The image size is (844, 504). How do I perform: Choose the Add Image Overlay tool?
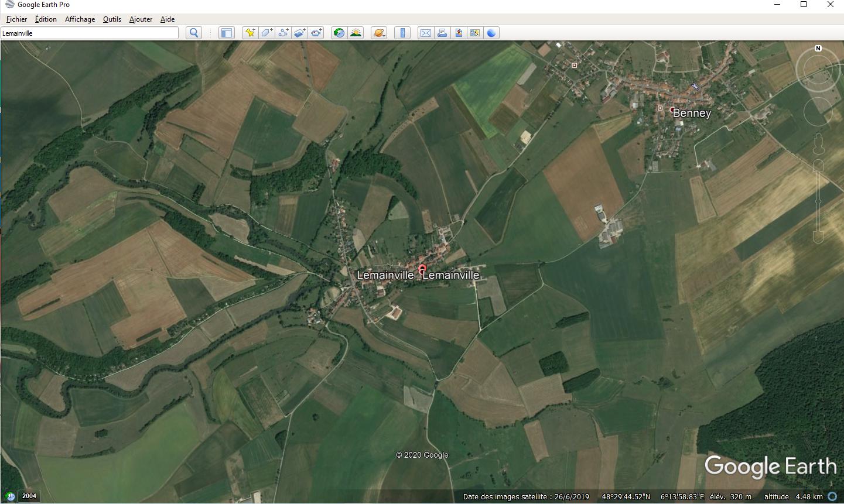[299, 33]
